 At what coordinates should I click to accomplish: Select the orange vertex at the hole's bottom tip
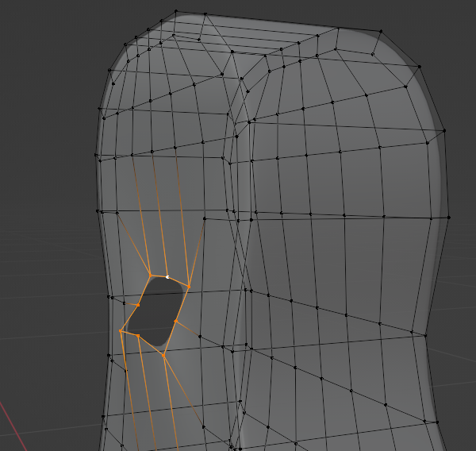pyautogui.click(x=163, y=355)
